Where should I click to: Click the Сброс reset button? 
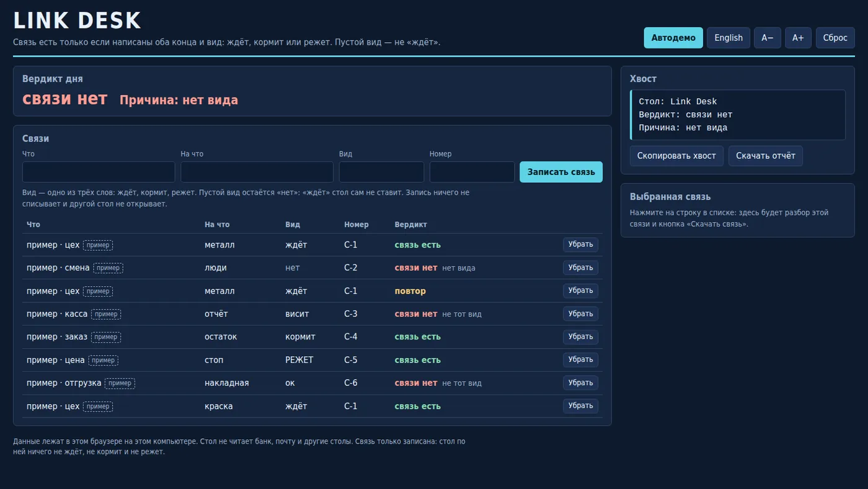tap(835, 38)
